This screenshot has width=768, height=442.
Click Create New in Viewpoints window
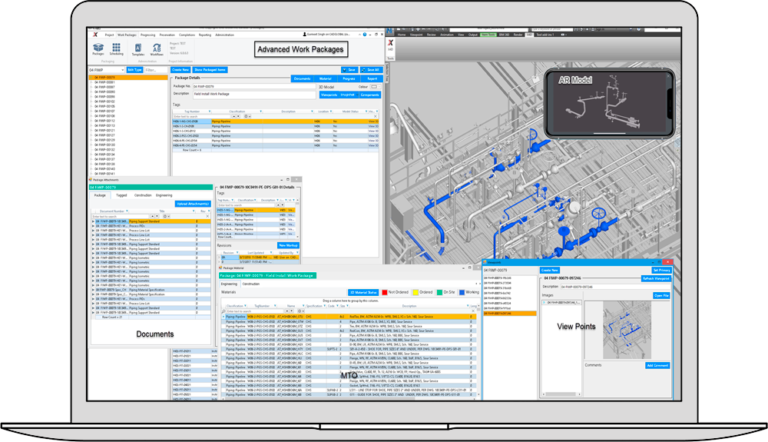pyautogui.click(x=550, y=270)
